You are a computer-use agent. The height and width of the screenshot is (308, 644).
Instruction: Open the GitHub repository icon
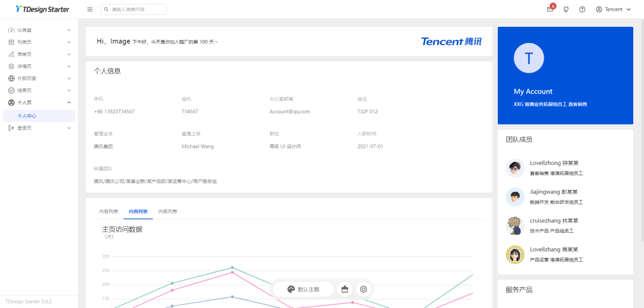pyautogui.click(x=566, y=10)
